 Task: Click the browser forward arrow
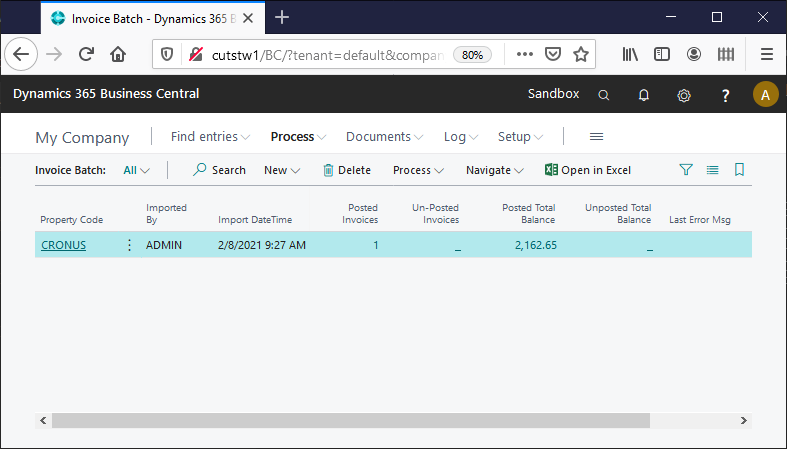coord(54,54)
